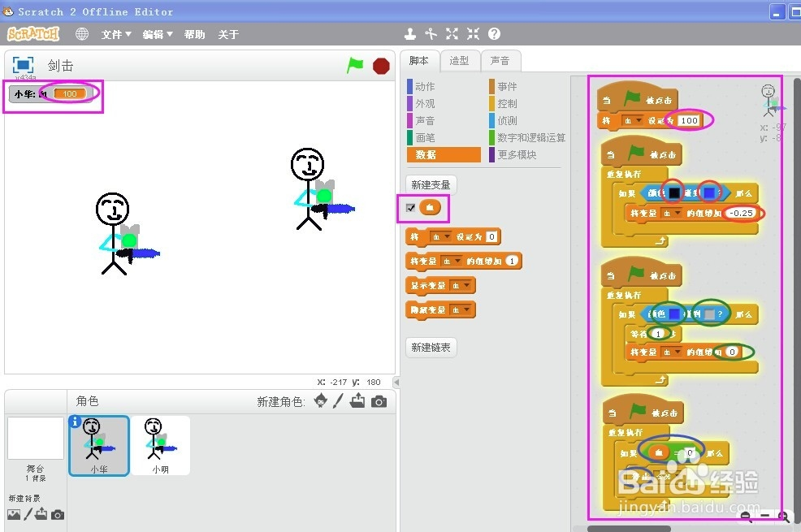
Task: Click the gray color swatch in second condition
Action: point(709,314)
